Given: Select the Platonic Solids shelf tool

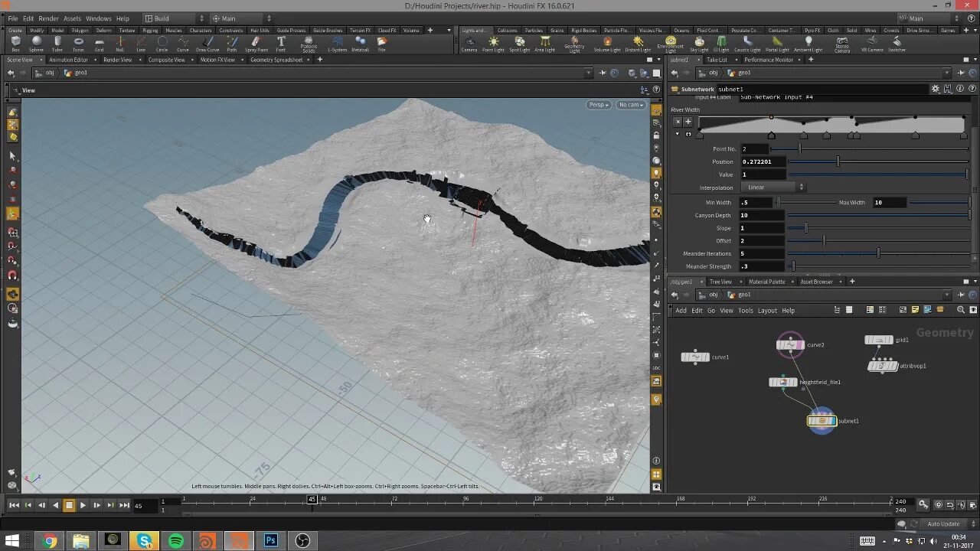Looking at the screenshot, I should 309,44.
